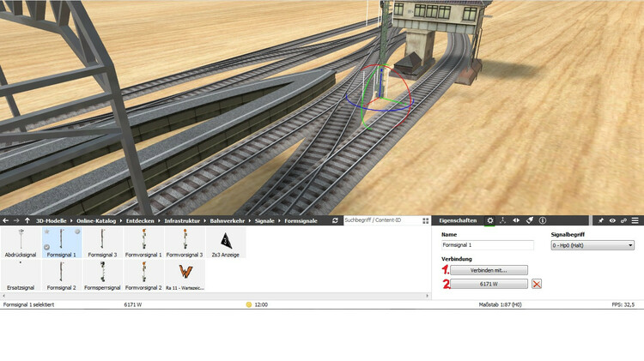
Task: Expand arrow after Infrastruktur breadcrumb
Action: click(205, 220)
